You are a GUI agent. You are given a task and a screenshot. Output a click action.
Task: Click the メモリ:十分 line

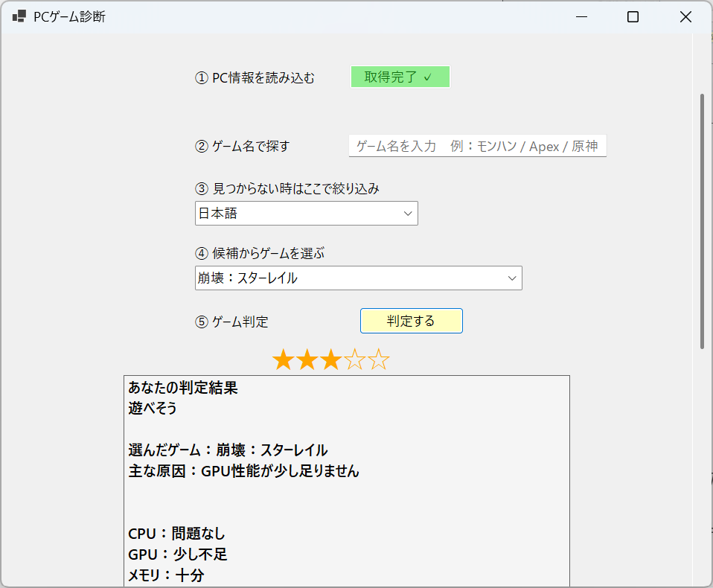[x=166, y=575]
